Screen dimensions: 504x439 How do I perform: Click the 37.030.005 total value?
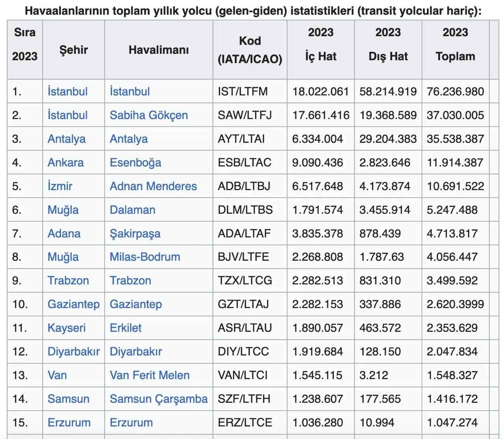pos(455,115)
